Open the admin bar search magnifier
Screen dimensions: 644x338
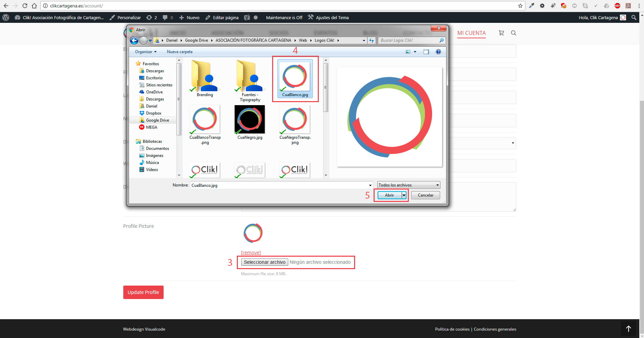(x=634, y=17)
